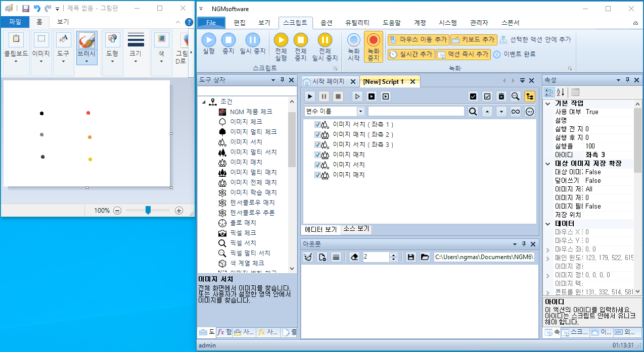
Task: Click the 전체 중지 yellow stop icon
Action: coord(301,40)
